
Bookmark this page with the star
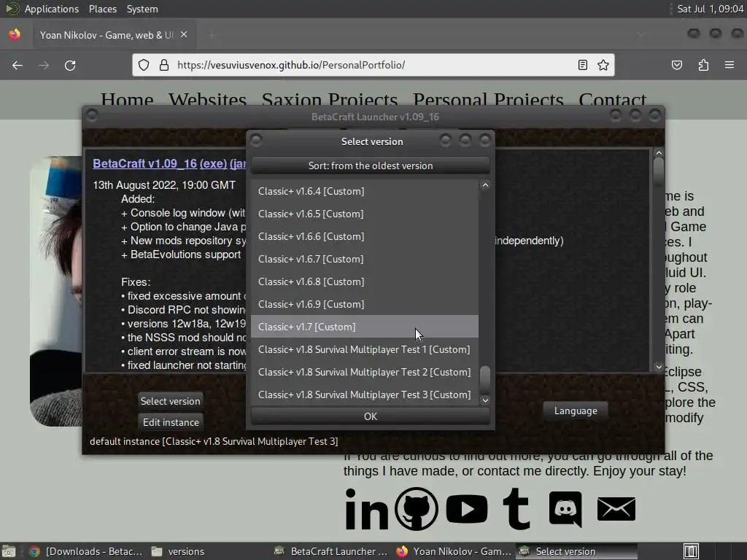coord(603,65)
